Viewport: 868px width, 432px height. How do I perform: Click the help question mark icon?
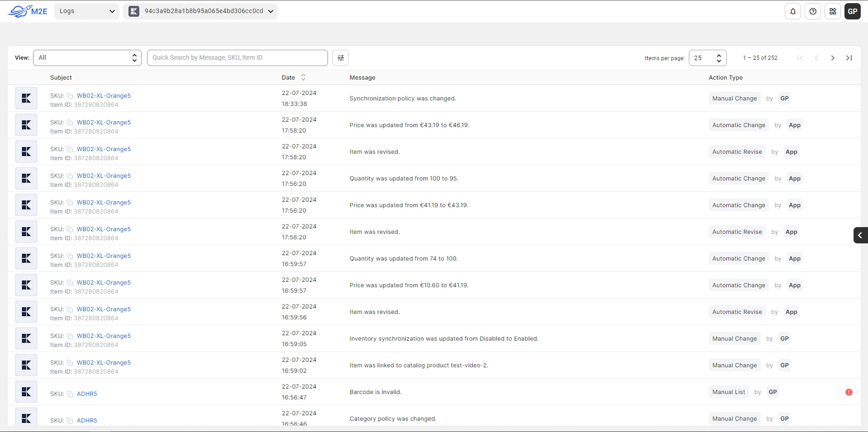812,11
